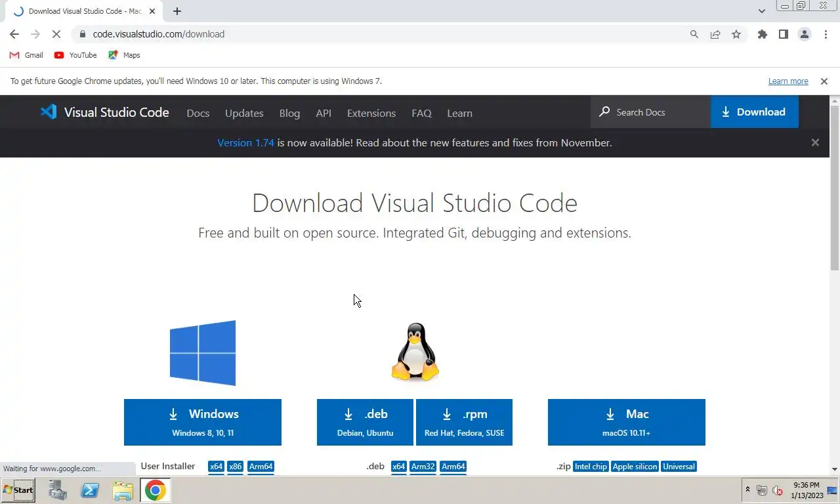Open the Maps bookmark
This screenshot has height=504, width=840.
(x=124, y=55)
